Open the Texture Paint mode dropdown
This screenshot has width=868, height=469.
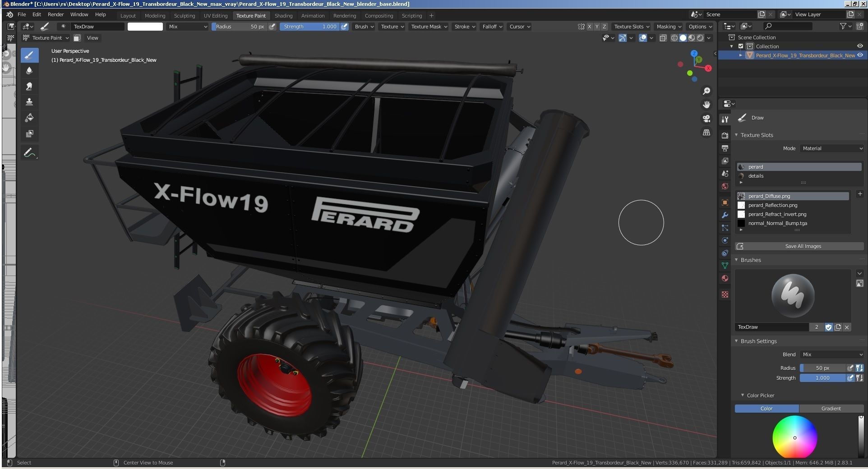pos(46,38)
